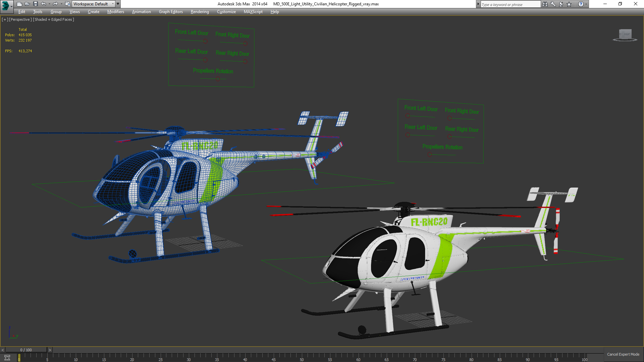Click the 0 / 100 time slider handle

pyautogui.click(x=26, y=350)
